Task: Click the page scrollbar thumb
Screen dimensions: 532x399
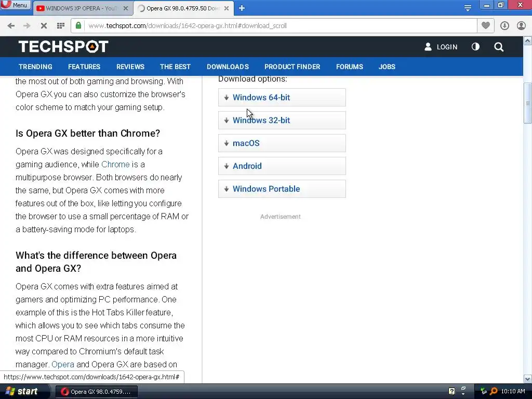Action: click(528, 103)
